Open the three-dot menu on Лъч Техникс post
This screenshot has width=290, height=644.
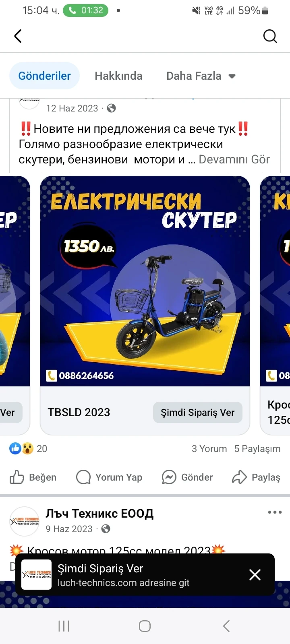point(275,512)
